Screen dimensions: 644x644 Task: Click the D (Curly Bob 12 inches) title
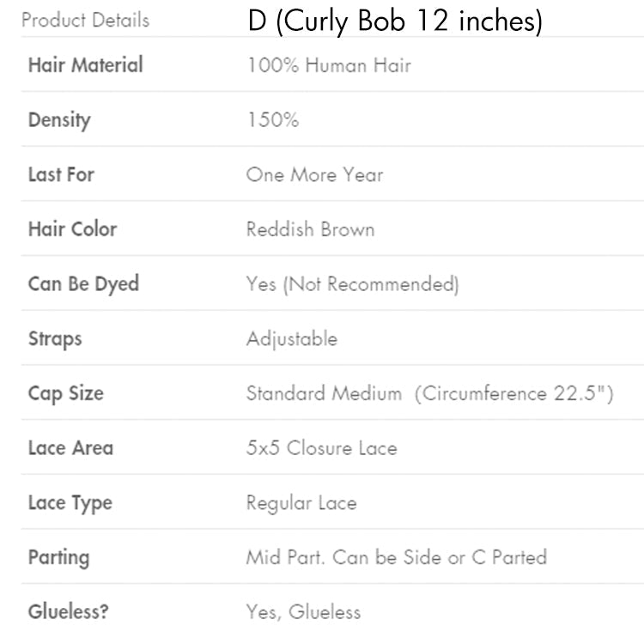(396, 21)
